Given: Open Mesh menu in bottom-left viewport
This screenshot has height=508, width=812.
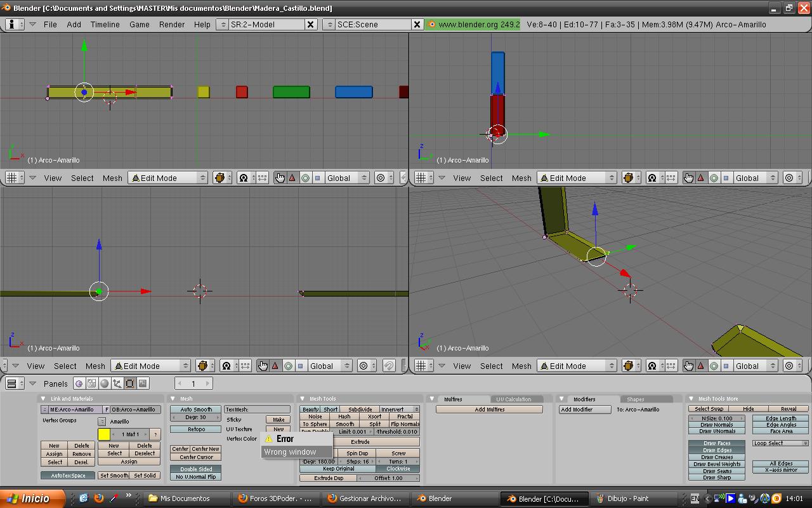Looking at the screenshot, I should 95,366.
